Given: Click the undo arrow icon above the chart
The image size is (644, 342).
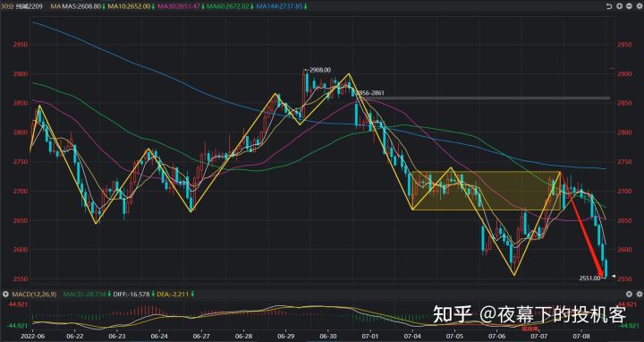Looking at the screenshot, I should (x=609, y=6).
